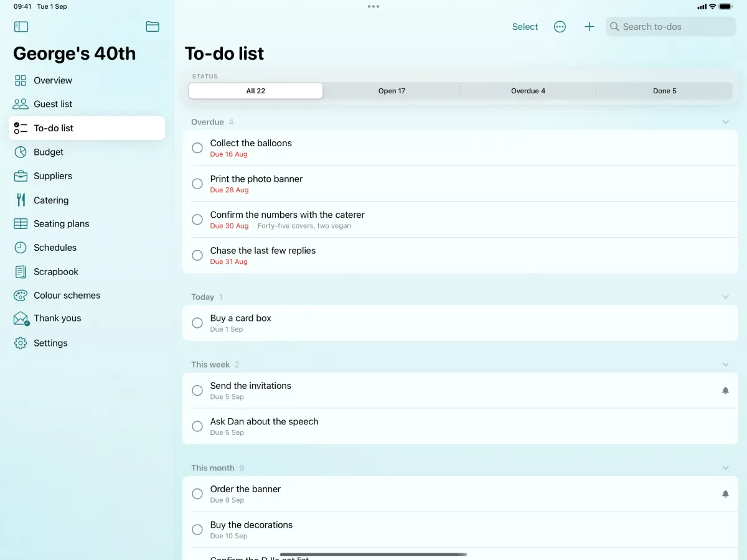The image size is (747, 560).
Task: Click the battery icon in the status bar
Action: 726,6
